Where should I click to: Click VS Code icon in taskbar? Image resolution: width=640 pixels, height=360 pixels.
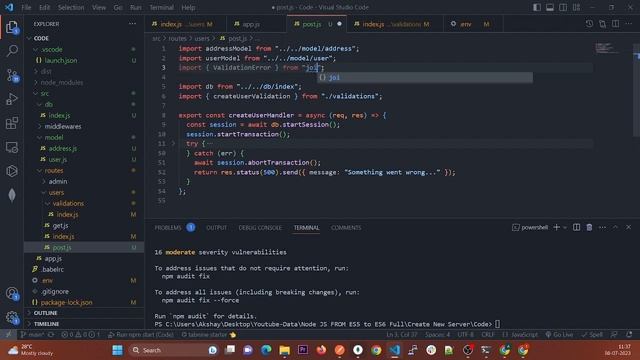click(394, 350)
